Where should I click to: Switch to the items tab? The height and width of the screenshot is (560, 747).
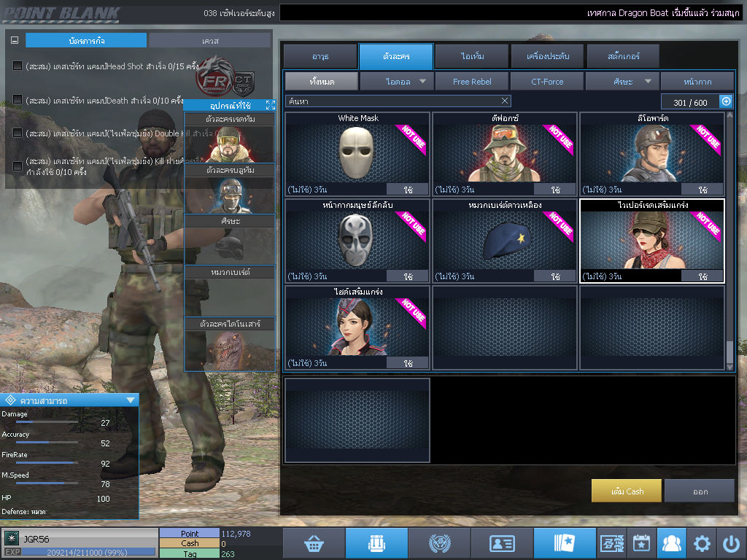coord(472,56)
